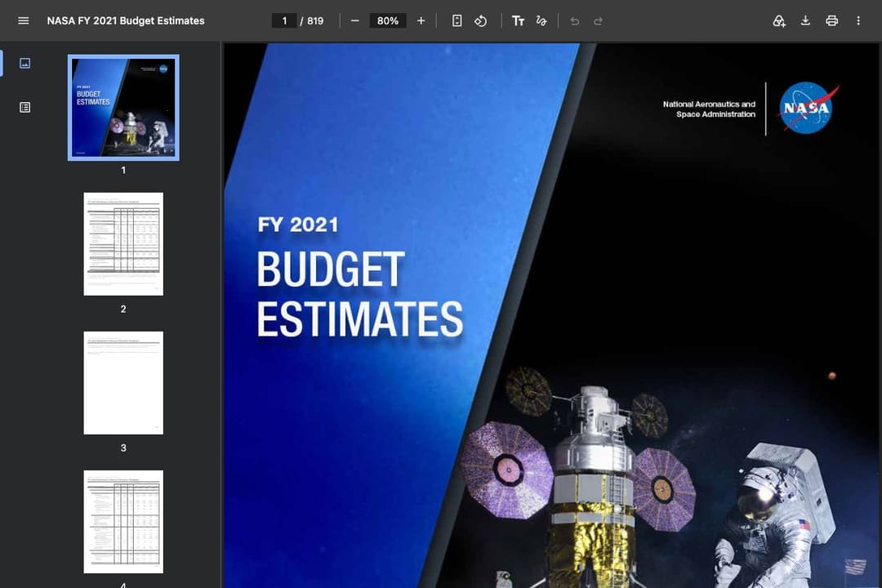Rotate the document counterclockwise
The image size is (882, 588).
[481, 20]
